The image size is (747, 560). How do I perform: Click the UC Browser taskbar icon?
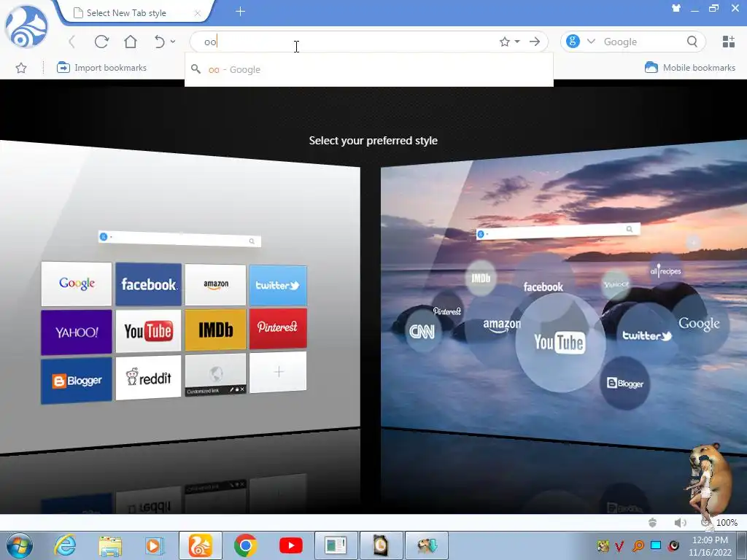point(200,545)
